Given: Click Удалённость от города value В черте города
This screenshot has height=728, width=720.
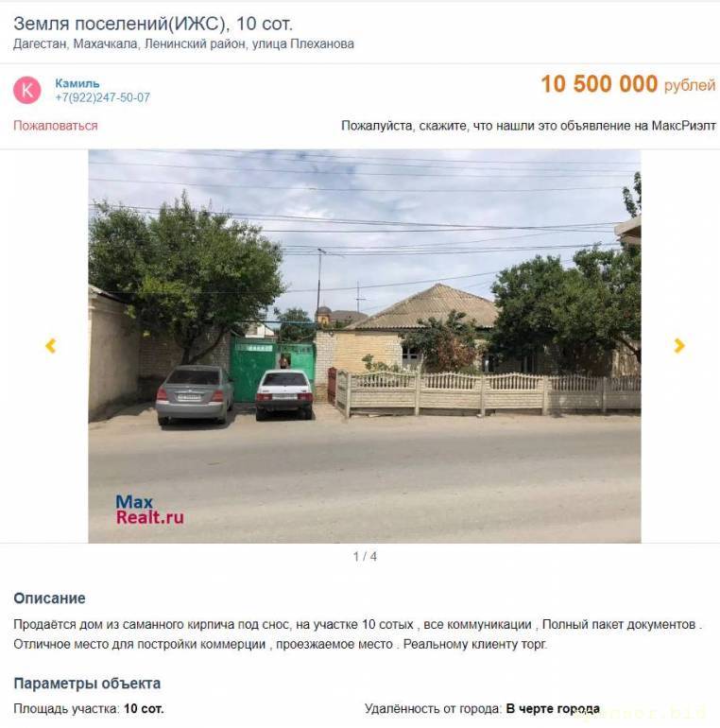Looking at the screenshot, I should [553, 709].
